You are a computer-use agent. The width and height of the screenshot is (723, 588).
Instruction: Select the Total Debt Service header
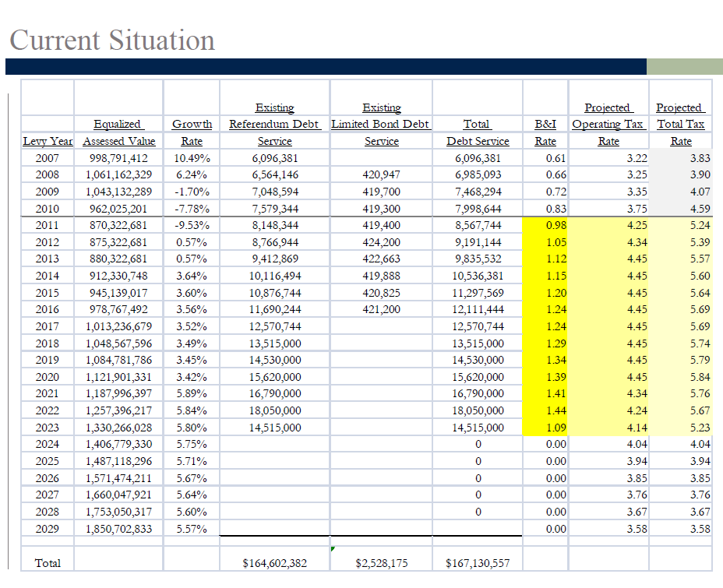point(478,132)
